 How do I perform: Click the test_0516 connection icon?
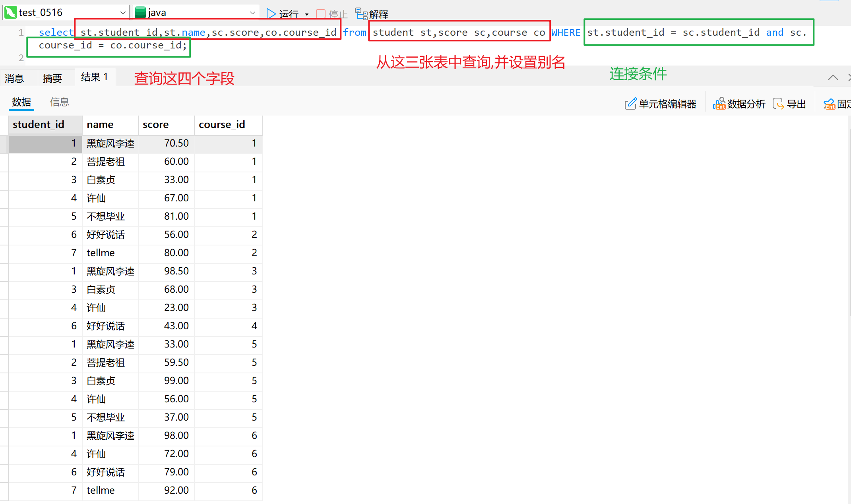(x=10, y=13)
